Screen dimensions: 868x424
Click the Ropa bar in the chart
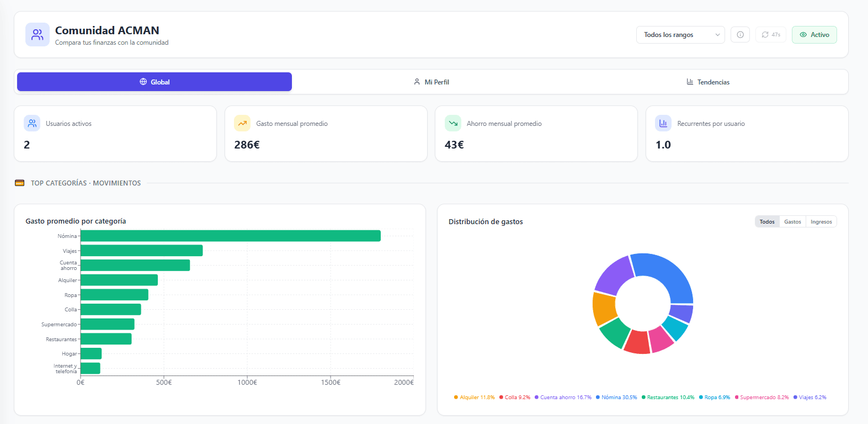(114, 295)
